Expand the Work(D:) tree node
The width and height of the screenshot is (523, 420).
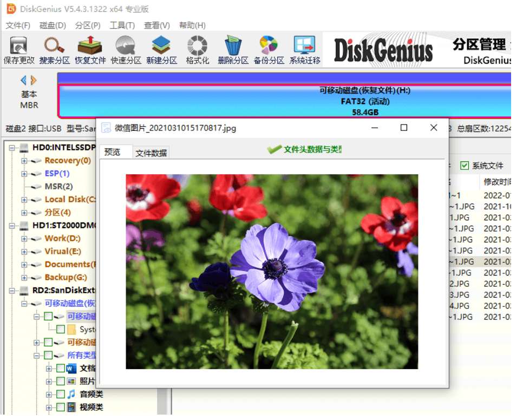tap(24, 239)
